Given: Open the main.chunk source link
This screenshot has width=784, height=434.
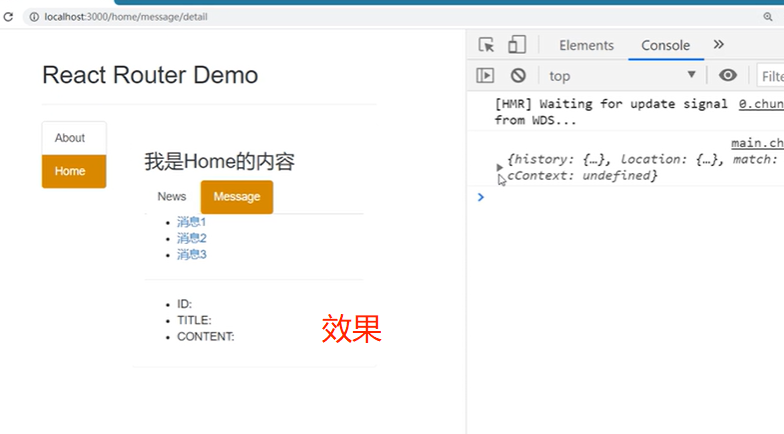Looking at the screenshot, I should [x=757, y=143].
